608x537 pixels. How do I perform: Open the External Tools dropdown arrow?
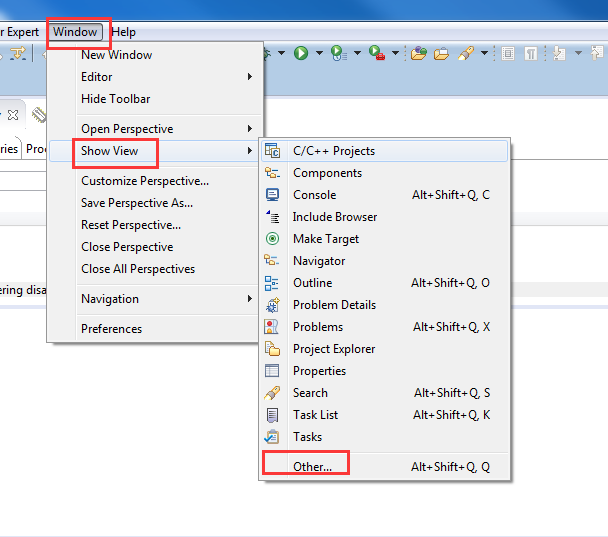coord(396,53)
